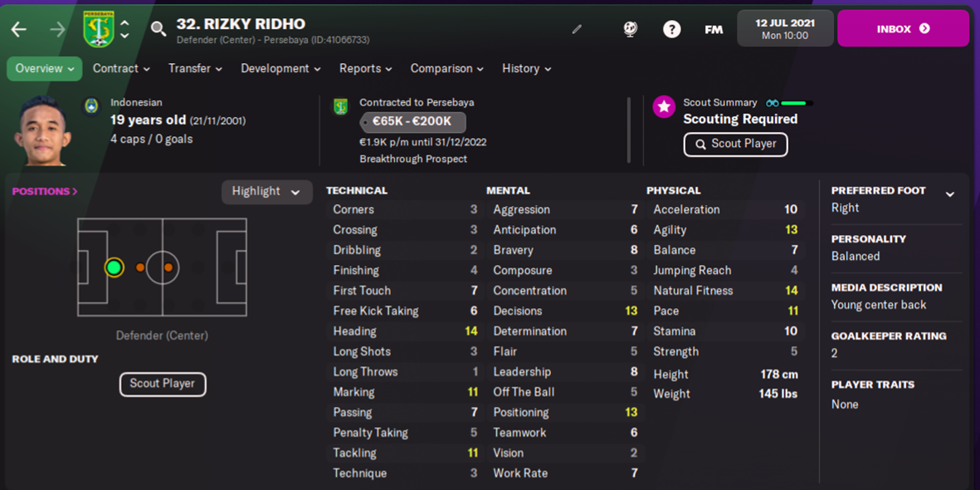Image resolution: width=980 pixels, height=490 pixels.
Task: Click the date and time display
Action: (x=785, y=29)
